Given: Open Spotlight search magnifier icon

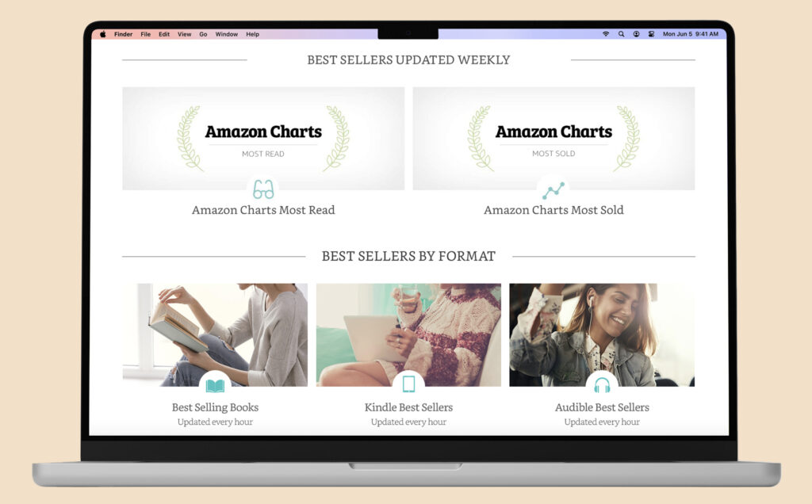Looking at the screenshot, I should [621, 34].
